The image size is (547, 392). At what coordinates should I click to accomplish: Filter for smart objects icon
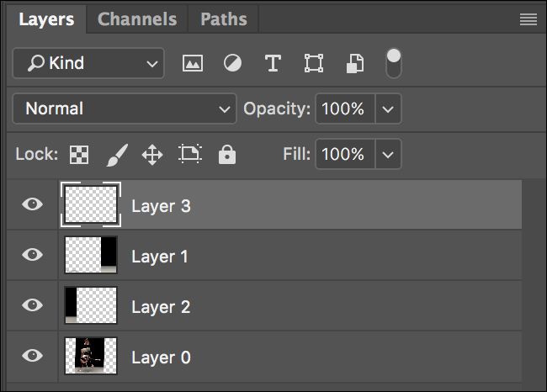point(355,63)
